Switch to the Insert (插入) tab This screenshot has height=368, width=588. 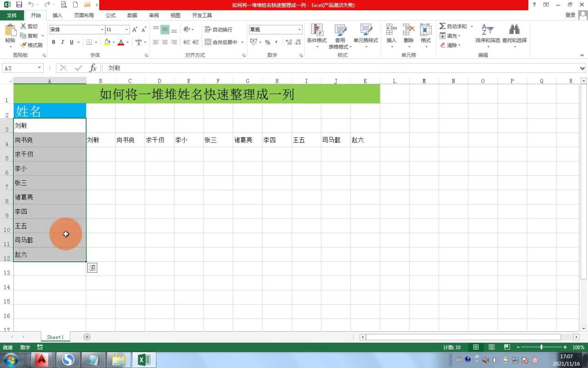[x=57, y=15]
